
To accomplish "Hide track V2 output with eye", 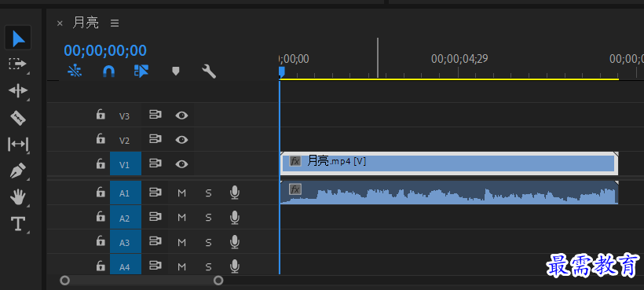I will point(181,140).
